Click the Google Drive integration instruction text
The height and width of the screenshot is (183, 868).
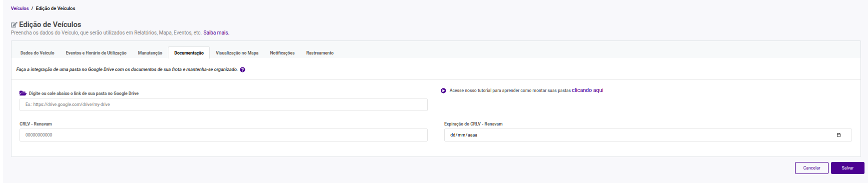click(127, 69)
